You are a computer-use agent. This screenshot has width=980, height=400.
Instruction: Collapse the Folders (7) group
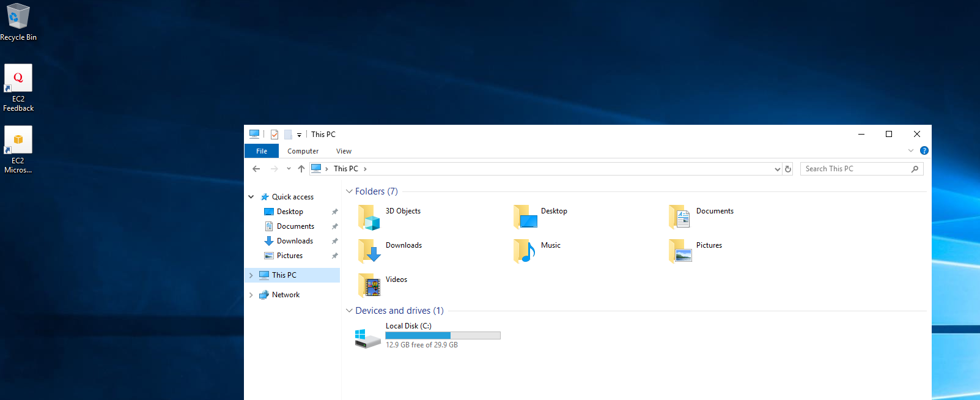point(350,191)
